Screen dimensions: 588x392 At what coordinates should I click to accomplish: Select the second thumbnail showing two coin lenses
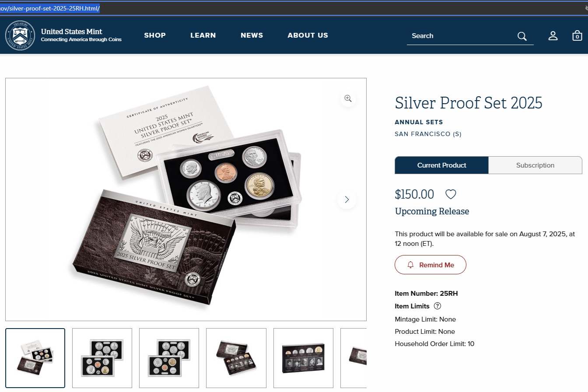click(x=102, y=358)
